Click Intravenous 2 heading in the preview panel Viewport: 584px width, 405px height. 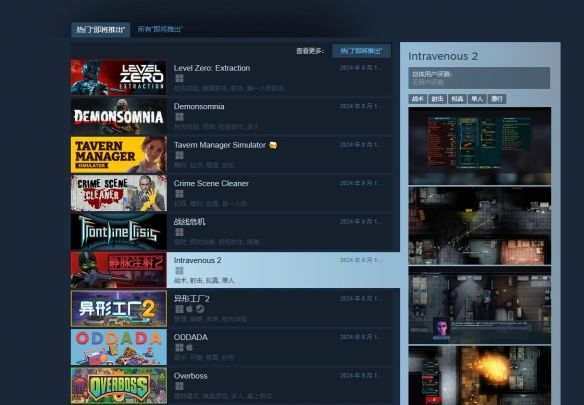443,56
